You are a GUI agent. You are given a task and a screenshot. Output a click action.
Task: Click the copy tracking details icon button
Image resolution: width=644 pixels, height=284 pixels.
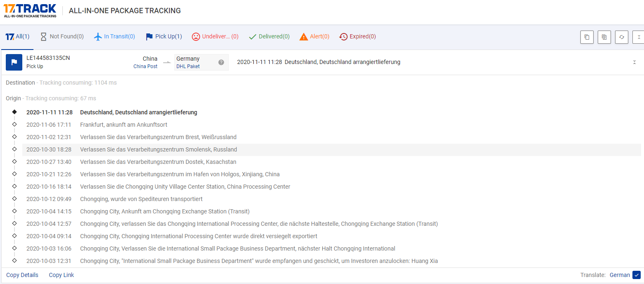coord(604,37)
